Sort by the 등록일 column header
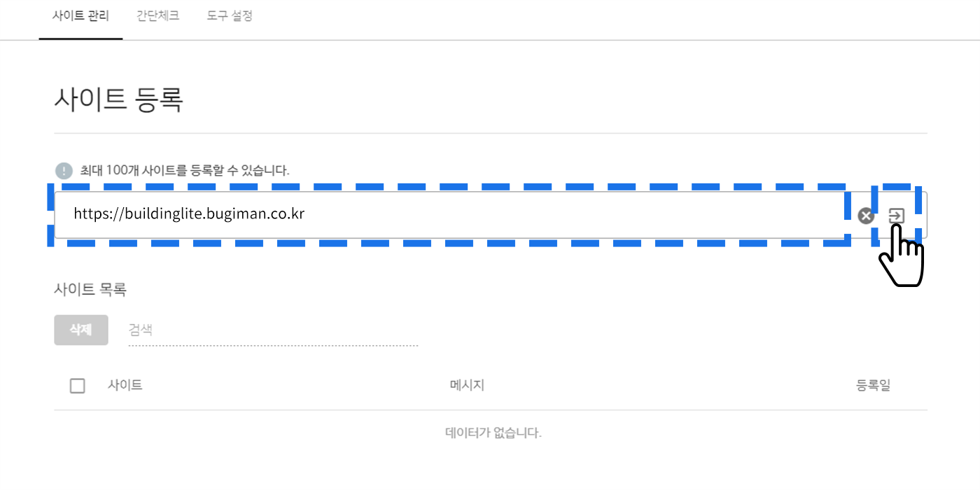The image size is (980, 490). point(873,385)
